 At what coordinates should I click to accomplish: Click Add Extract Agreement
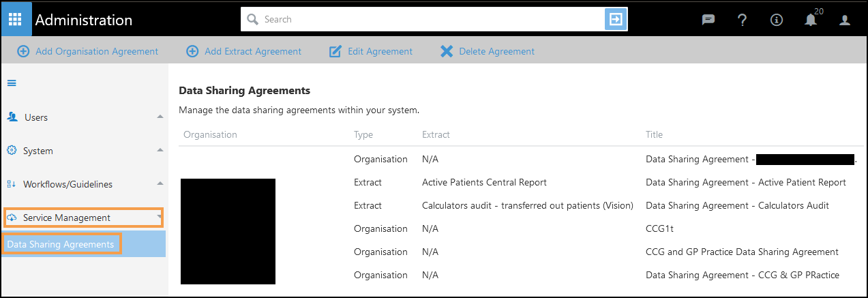click(244, 51)
